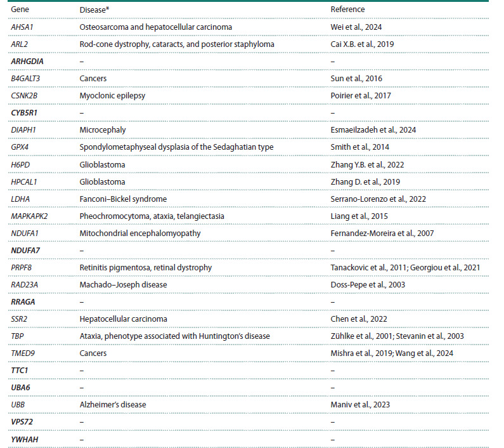
Task: Select the gene name SSR2
Action: [x=19, y=319]
